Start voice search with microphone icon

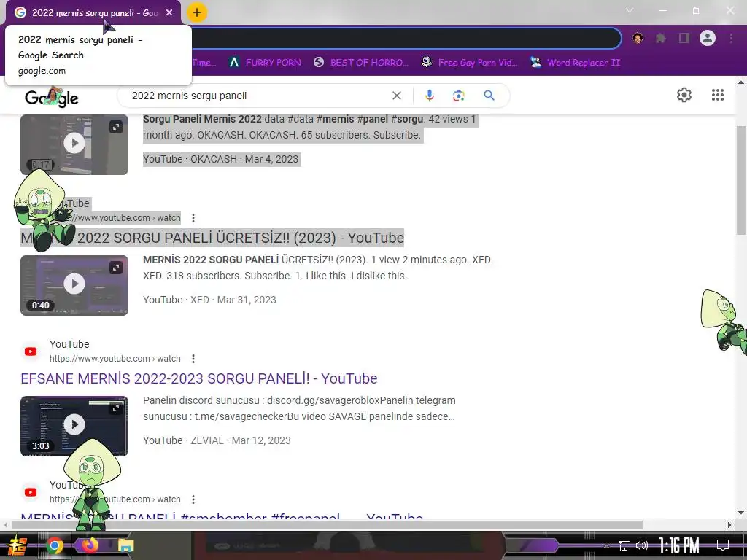[x=429, y=96]
